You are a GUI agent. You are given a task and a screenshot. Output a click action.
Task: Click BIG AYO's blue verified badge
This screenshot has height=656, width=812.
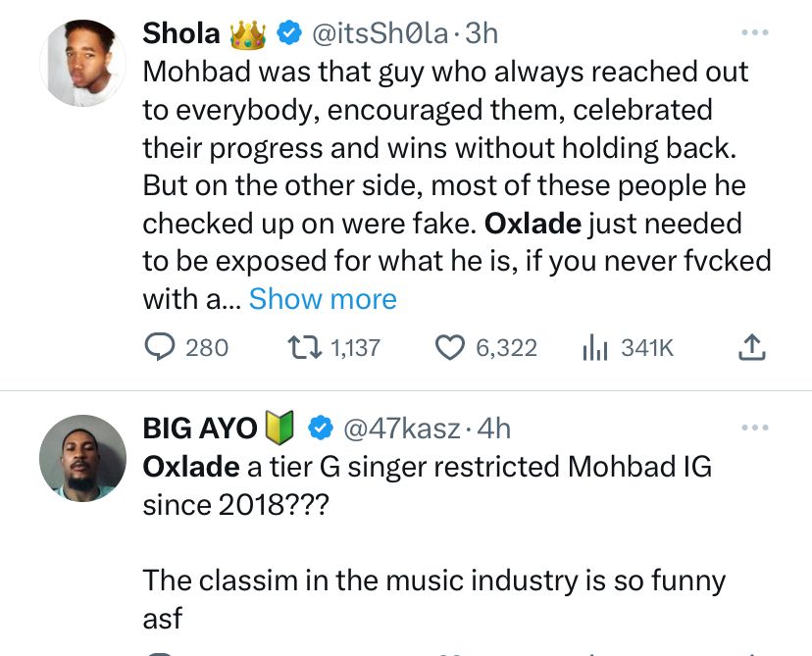320,428
